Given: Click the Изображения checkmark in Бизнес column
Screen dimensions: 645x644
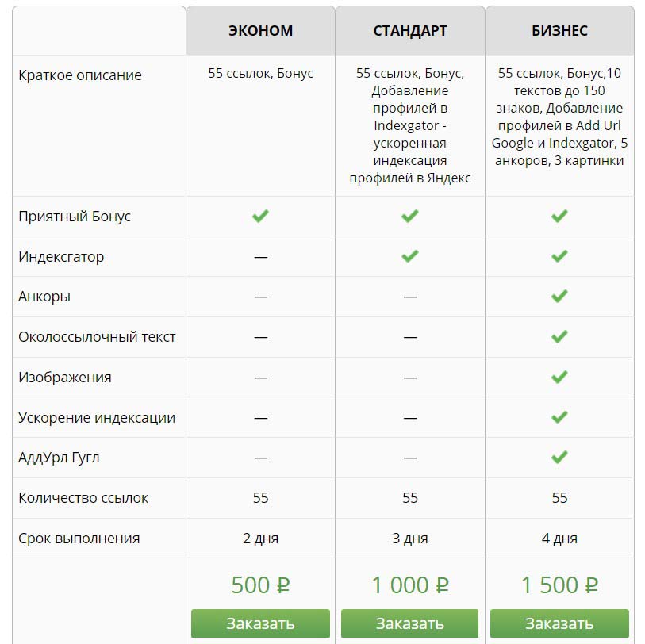Looking at the screenshot, I should click(x=559, y=377).
